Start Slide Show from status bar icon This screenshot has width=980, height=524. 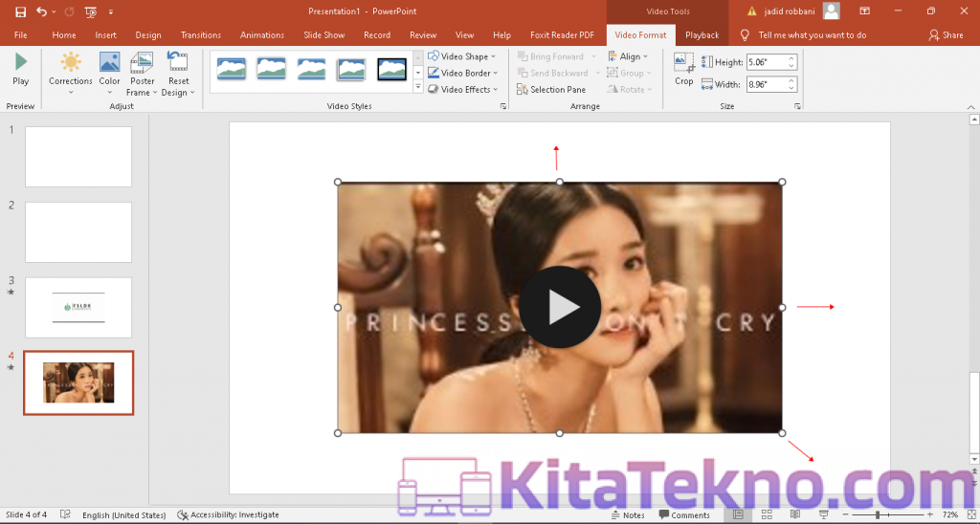(824, 514)
